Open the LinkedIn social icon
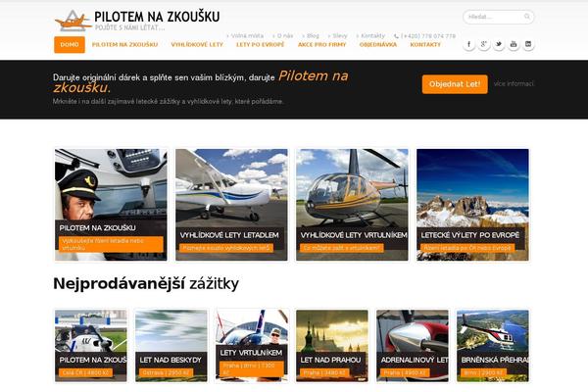This screenshot has height=392, width=588. click(528, 44)
